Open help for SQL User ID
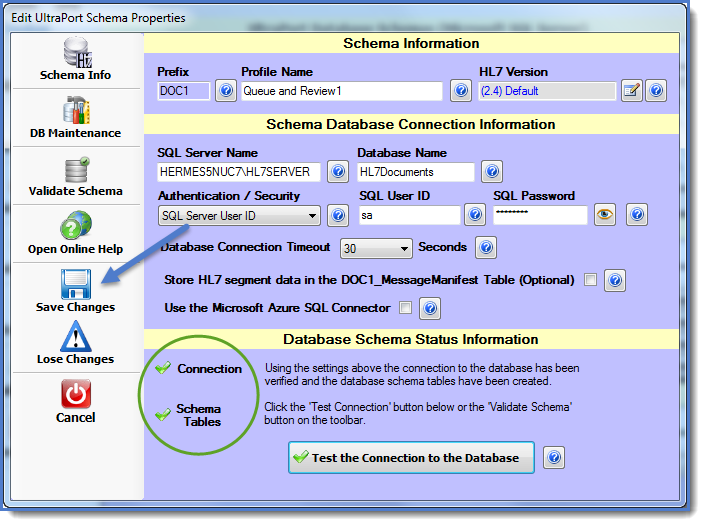 [x=475, y=214]
